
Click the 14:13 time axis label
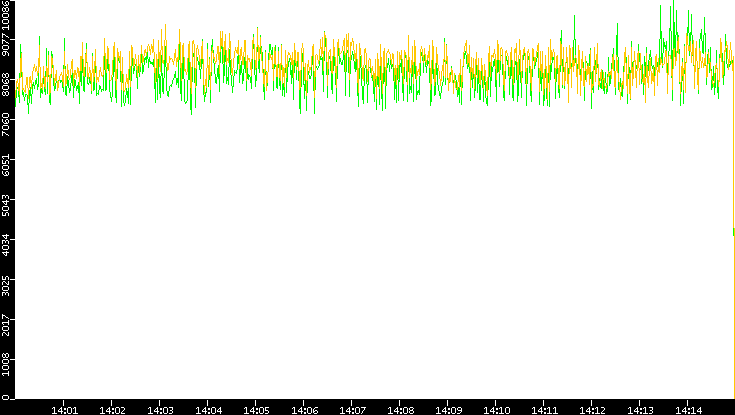point(641,411)
